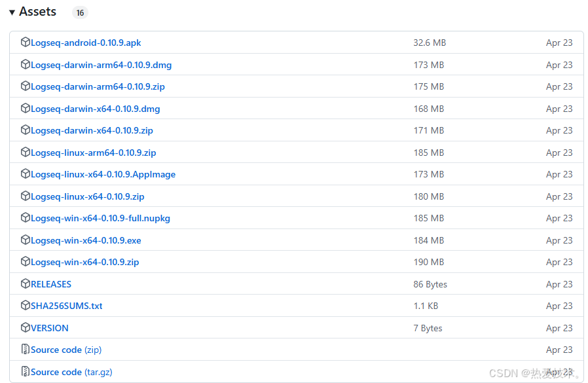
Task: Download Logseq-win-x64-0.10.9.zip
Action: click(x=84, y=263)
